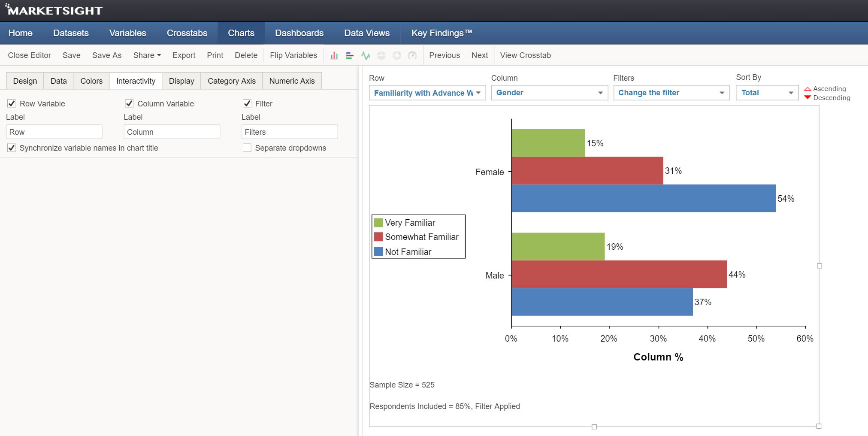Viewport: 868px width, 436px height.
Task: Click the Ascending sort triangle icon
Action: [808, 89]
